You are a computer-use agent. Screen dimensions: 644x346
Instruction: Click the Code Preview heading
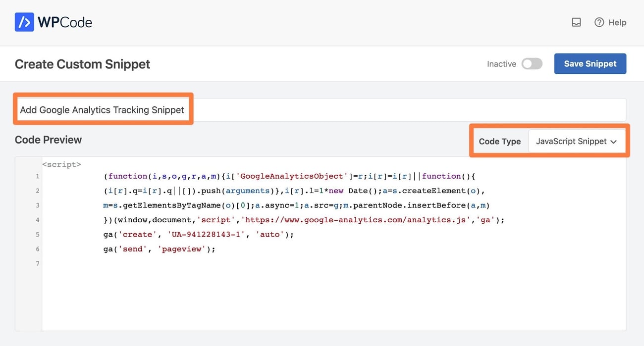48,140
